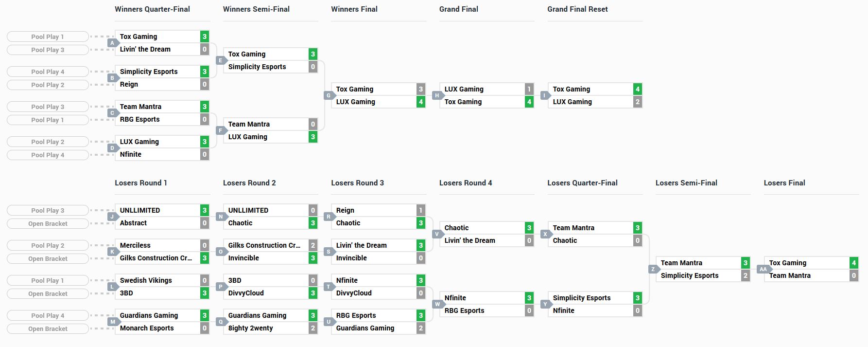The image size is (868, 347).
Task: Select match marker Z in Losers Semi-Final
Action: pyautogui.click(x=653, y=269)
